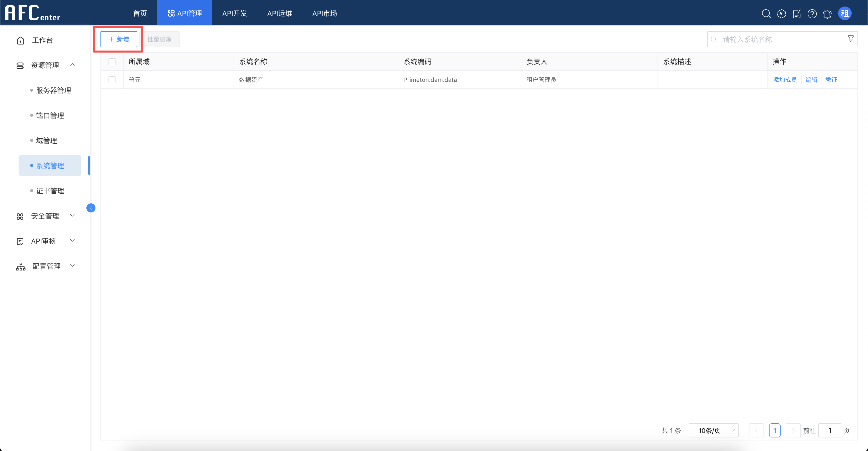The image size is (868, 451).
Task: Open the 10条/页 page size dropdown
Action: (713, 430)
